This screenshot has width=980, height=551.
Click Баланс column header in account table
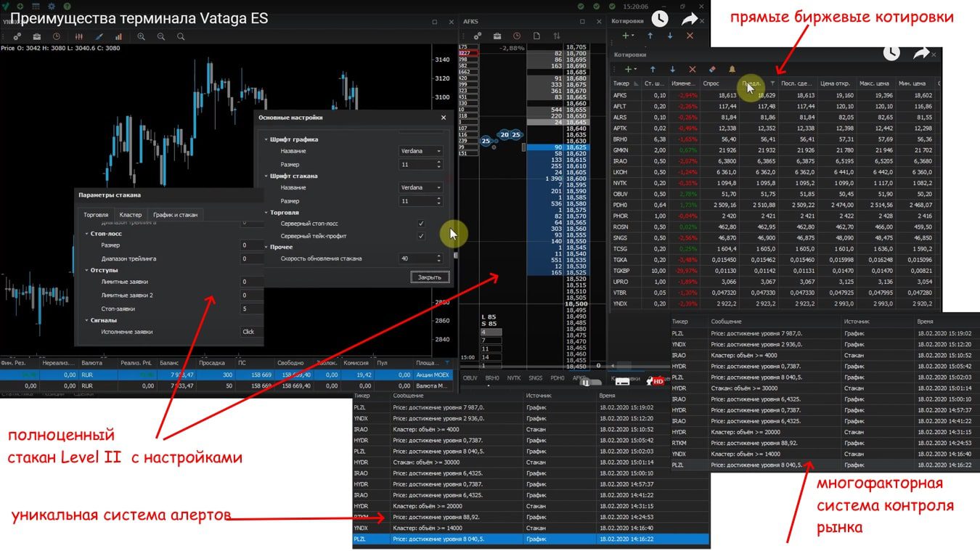(177, 362)
